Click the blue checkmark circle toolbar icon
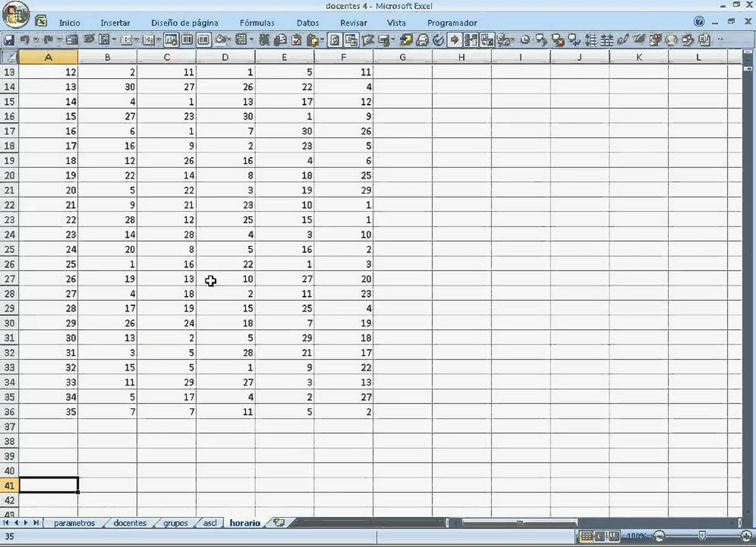Viewport: 756px width, 547px height. pos(438,40)
